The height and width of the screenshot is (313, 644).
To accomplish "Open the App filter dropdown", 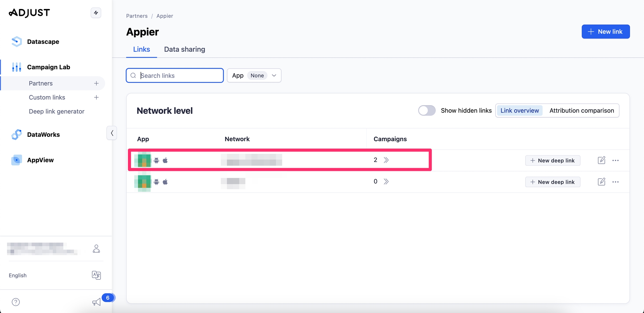I will 254,76.
